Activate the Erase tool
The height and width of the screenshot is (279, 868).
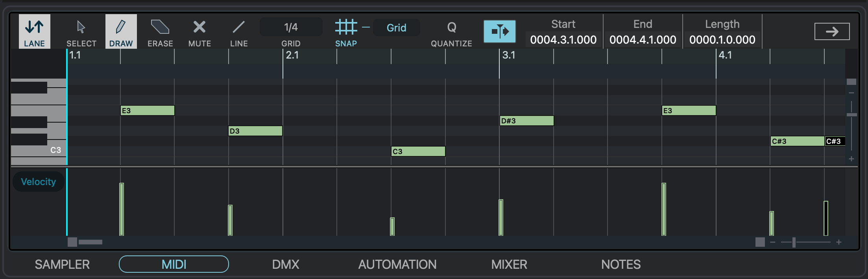coord(160,31)
